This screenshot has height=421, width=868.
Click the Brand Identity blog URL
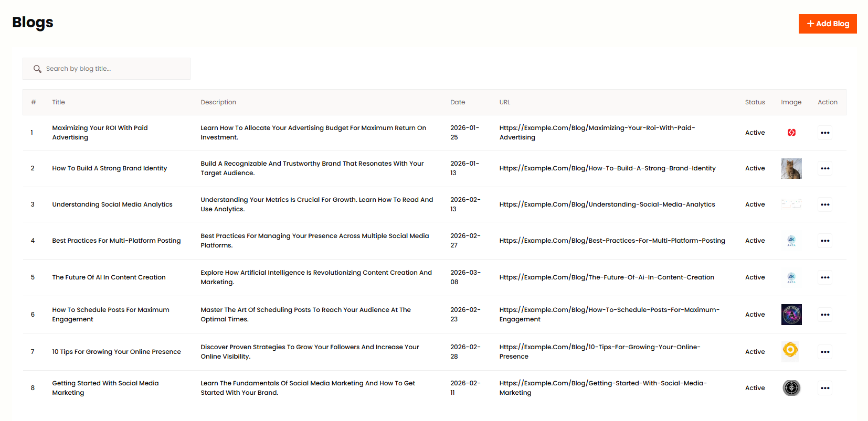(x=607, y=168)
